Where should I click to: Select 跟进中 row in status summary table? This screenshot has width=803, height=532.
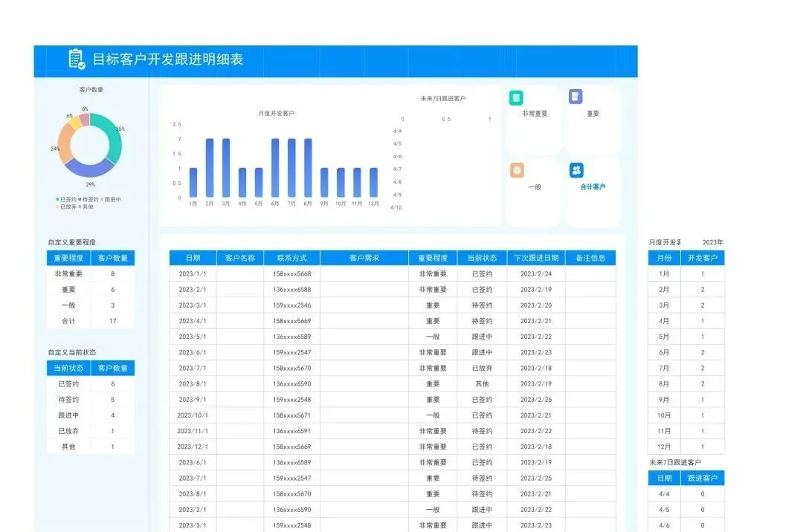coord(91,415)
